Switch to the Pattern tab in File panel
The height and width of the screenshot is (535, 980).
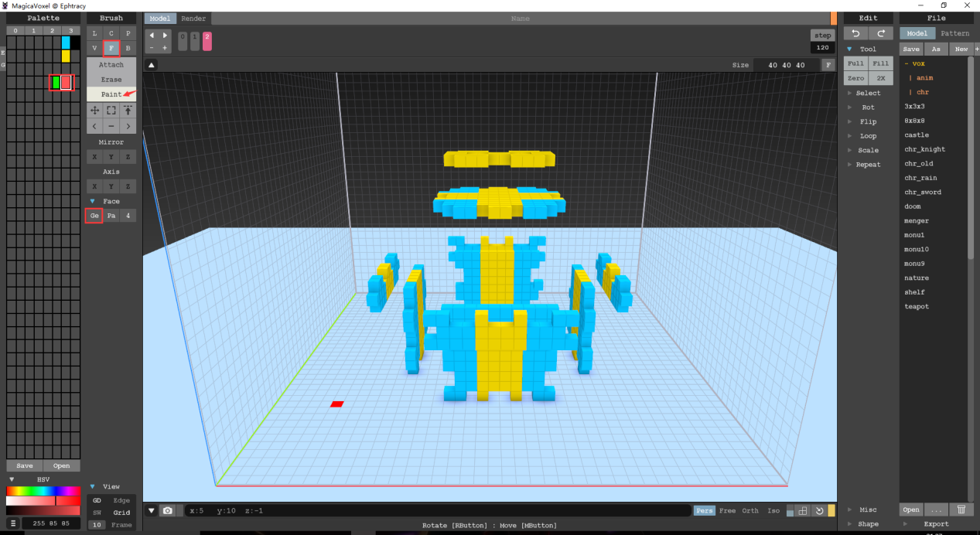[x=955, y=33]
